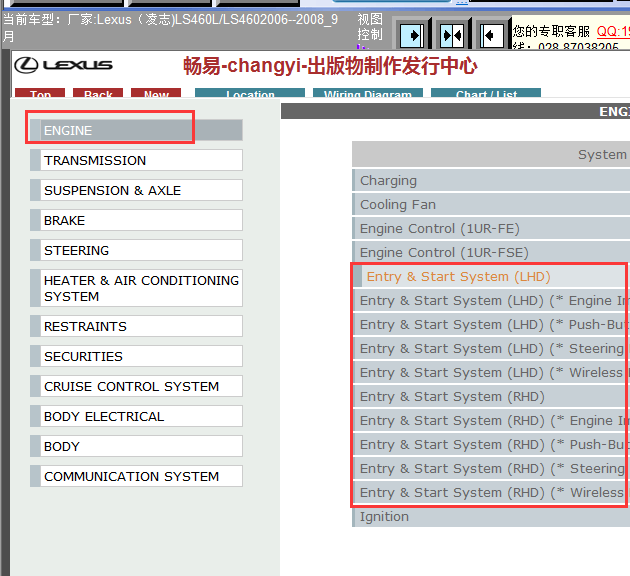Open Entry & Start (RHD) Wireless entry
This screenshot has height=576, width=630.
point(491,492)
